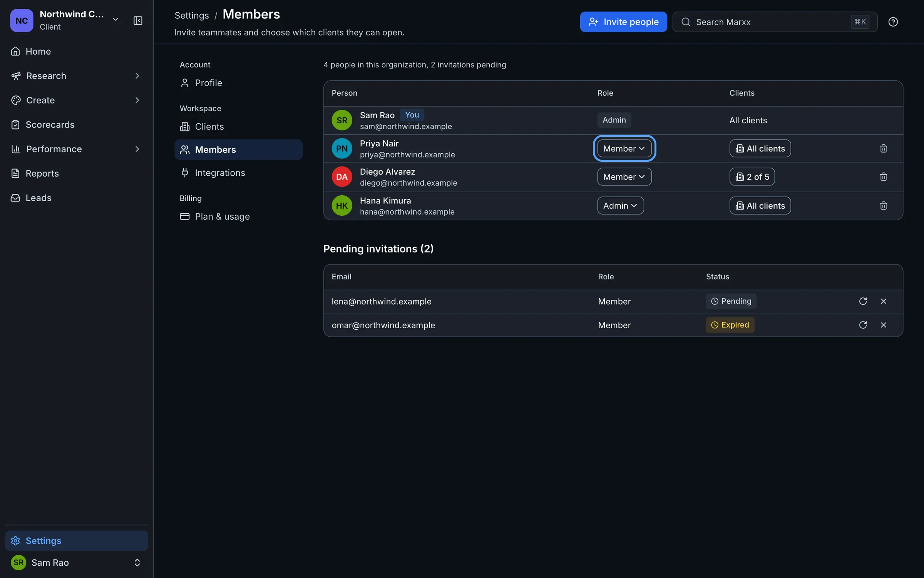This screenshot has width=924, height=578.
Task: Edit Priya Nair's All clients access
Action: (x=760, y=148)
